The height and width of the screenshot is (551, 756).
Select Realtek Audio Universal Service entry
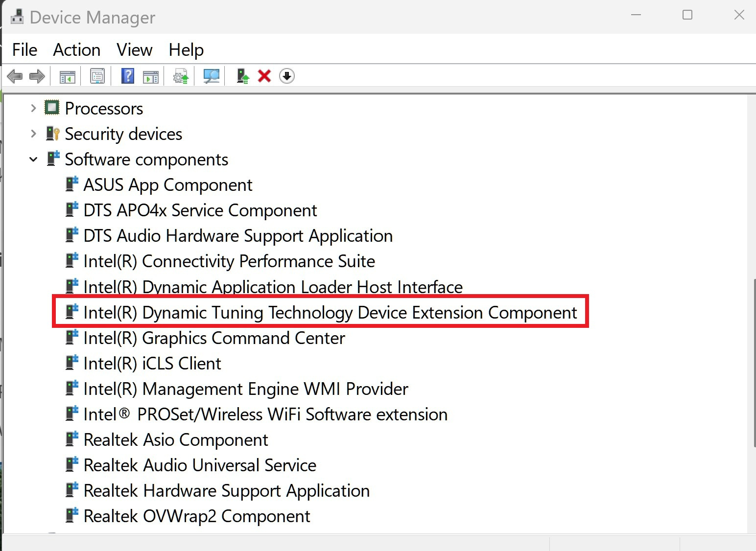click(x=200, y=465)
